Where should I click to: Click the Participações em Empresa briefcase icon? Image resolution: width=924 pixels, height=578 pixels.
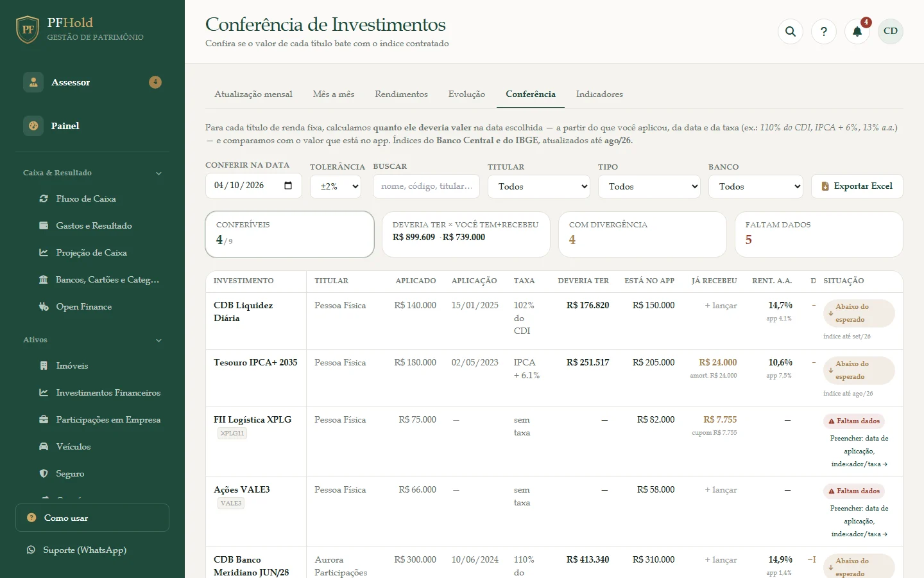coord(44,420)
